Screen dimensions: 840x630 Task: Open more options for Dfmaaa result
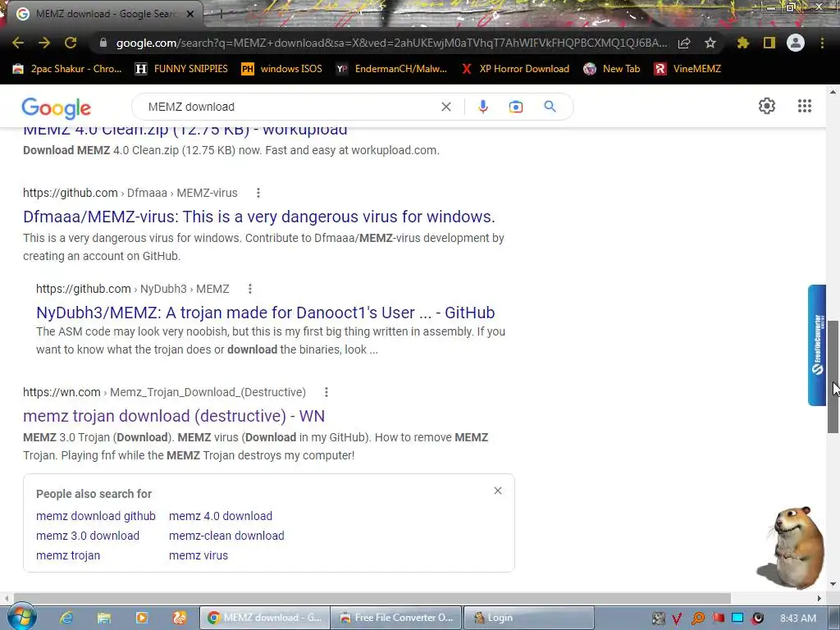pos(258,193)
